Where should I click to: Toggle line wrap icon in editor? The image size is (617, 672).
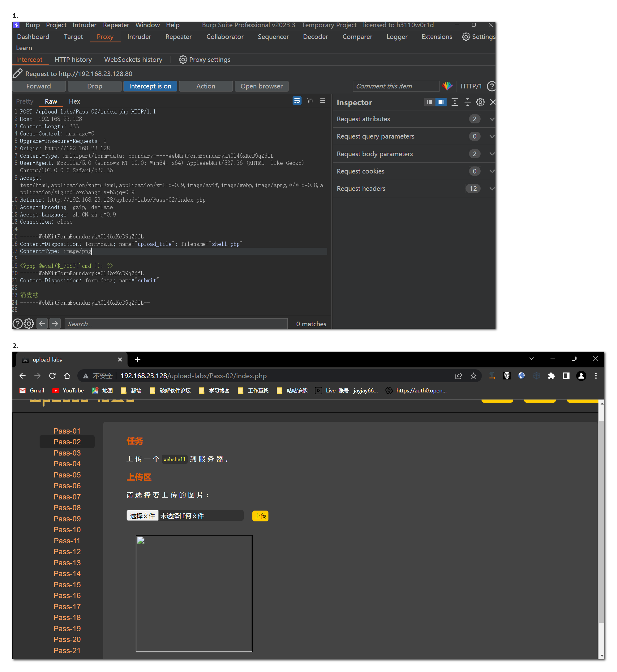pyautogui.click(x=297, y=101)
